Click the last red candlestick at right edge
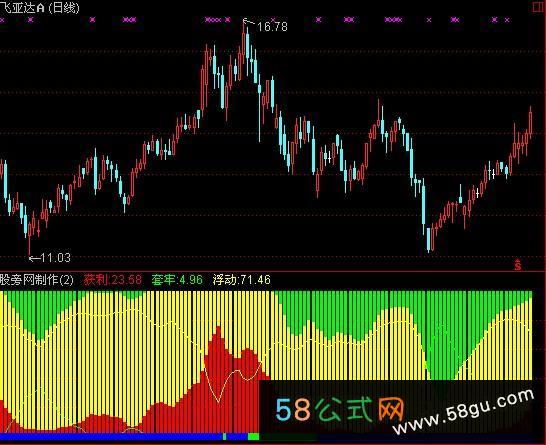This screenshot has height=445, width=546. (530, 122)
